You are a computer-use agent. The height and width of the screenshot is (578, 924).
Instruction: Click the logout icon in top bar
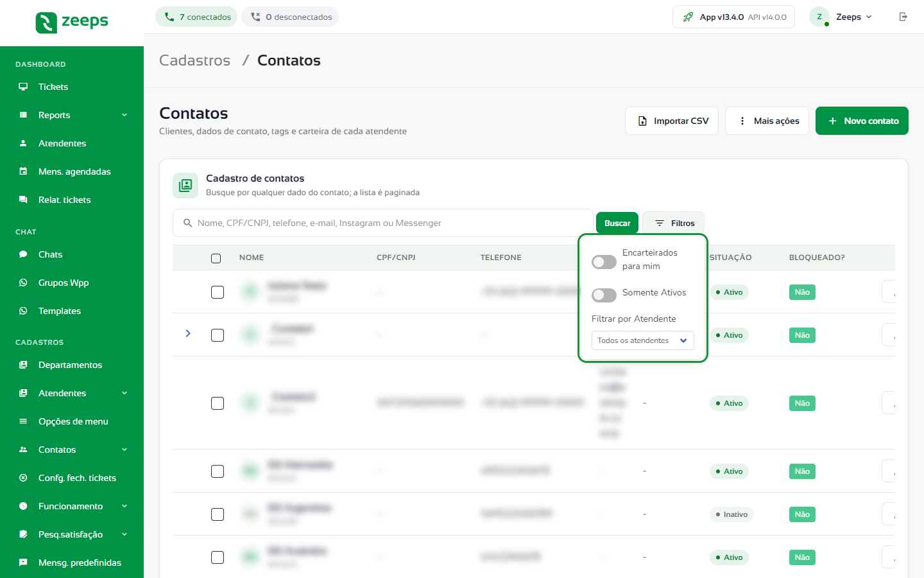903,17
